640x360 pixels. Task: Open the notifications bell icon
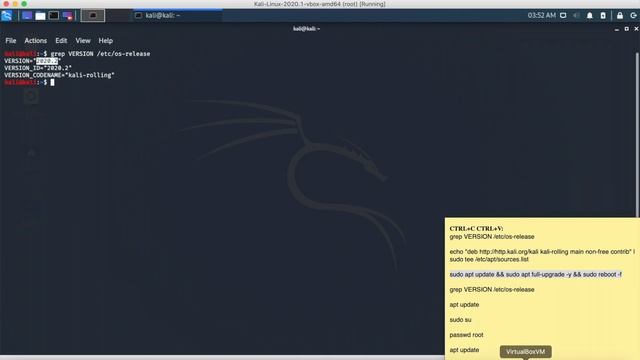tap(590, 16)
